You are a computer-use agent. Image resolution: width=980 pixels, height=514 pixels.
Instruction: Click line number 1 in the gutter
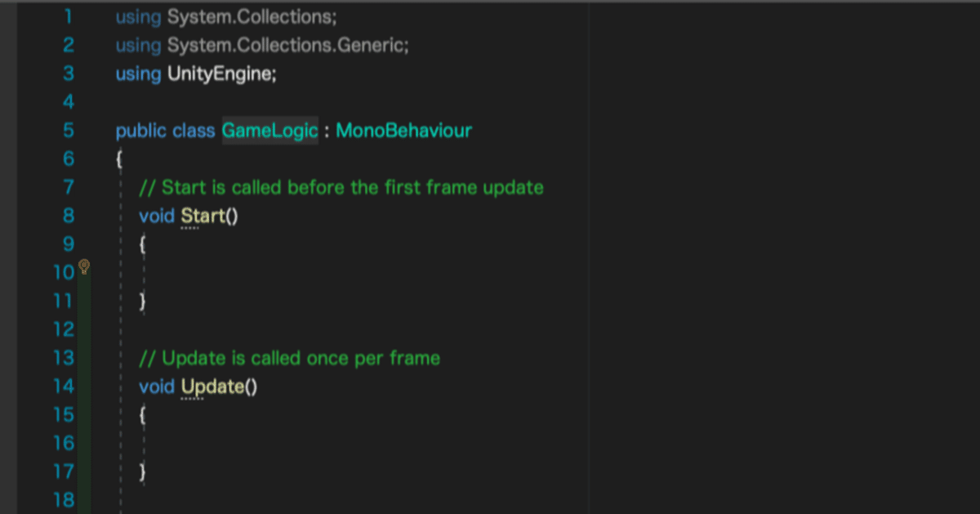(68, 16)
